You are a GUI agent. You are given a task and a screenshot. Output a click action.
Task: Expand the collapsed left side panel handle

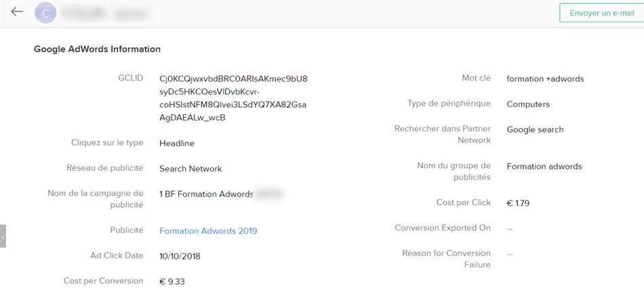[x=3, y=236]
